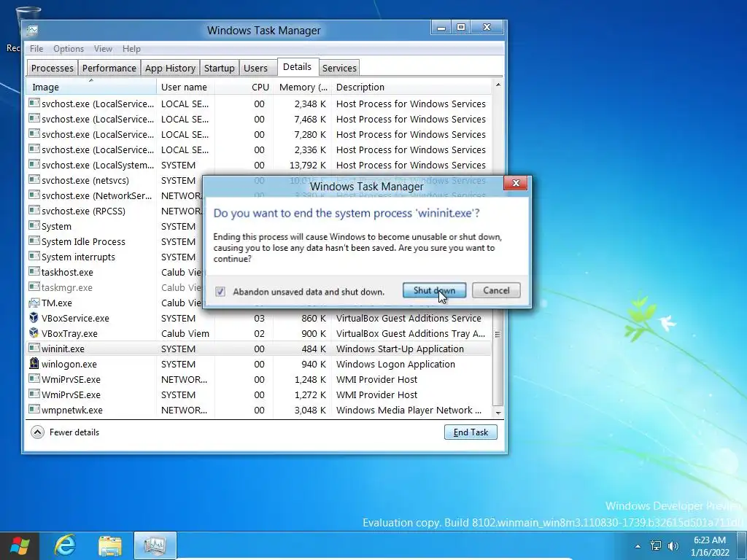Click the volume speaker tray icon
Image resolution: width=747 pixels, height=560 pixels.
point(673,545)
